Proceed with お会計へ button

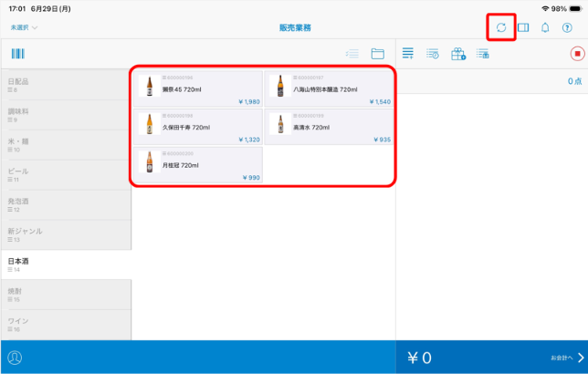(567, 358)
